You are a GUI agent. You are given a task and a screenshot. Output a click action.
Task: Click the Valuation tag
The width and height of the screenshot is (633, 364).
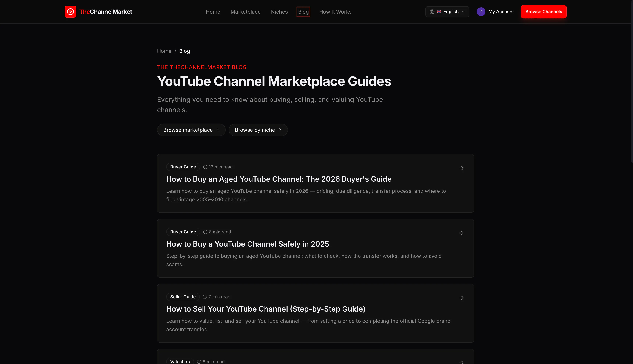(180, 361)
